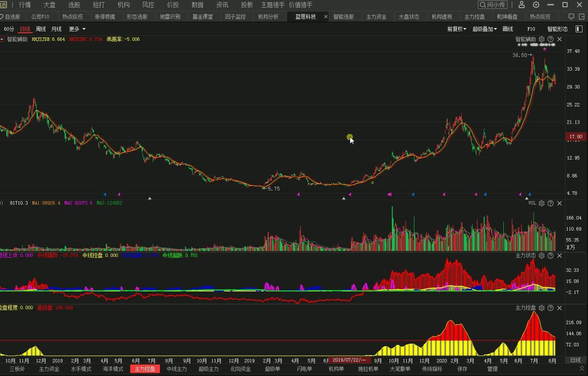The image size is (588, 376).
Task: Click the 问小传 search box
Action: [493, 5]
